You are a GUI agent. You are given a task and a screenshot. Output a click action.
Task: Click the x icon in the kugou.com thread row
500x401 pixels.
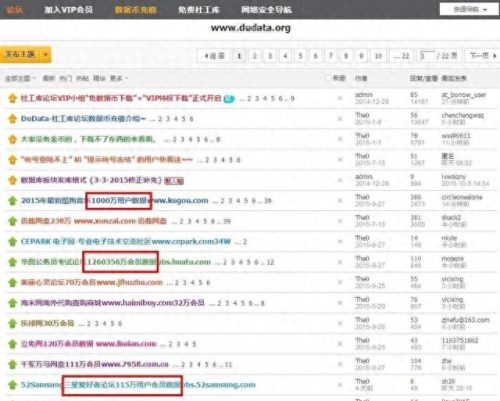coord(340,201)
